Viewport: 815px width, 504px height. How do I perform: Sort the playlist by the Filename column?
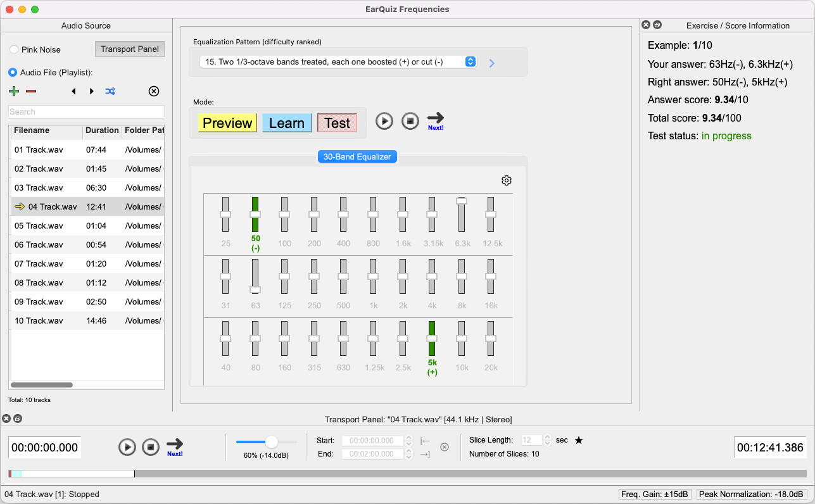pyautogui.click(x=46, y=130)
